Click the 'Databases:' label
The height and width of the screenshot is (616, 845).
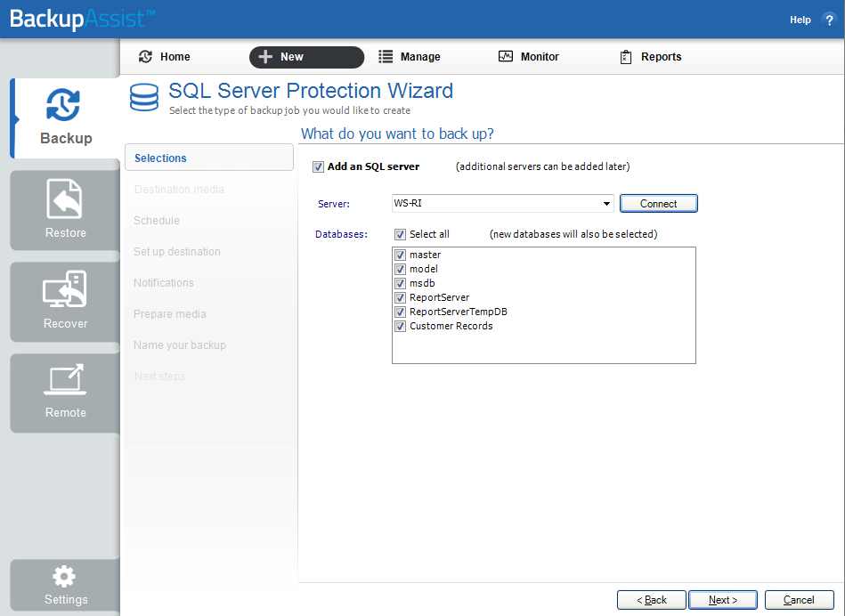point(341,234)
